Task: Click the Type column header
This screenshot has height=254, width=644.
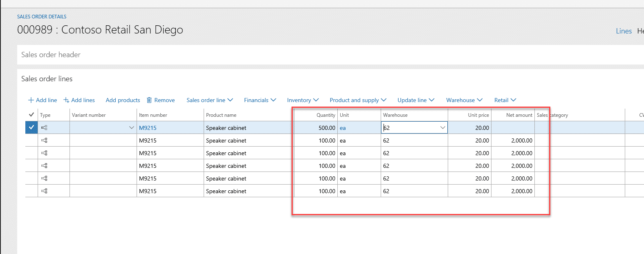Action: (x=45, y=115)
